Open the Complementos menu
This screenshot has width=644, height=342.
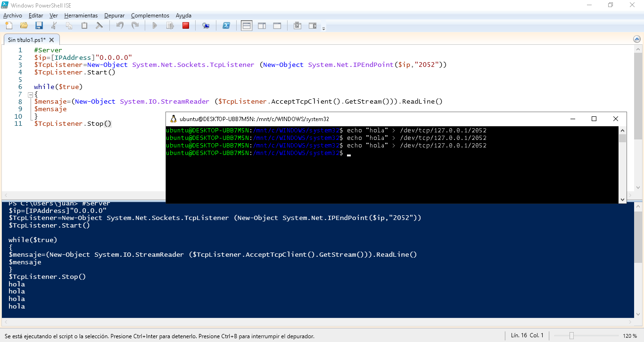[x=150, y=16]
